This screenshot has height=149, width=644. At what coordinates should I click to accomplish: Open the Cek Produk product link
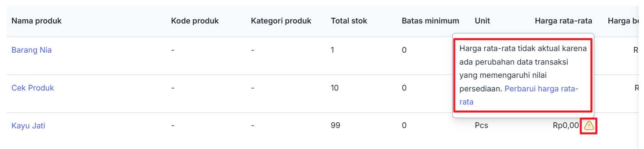[x=33, y=88]
